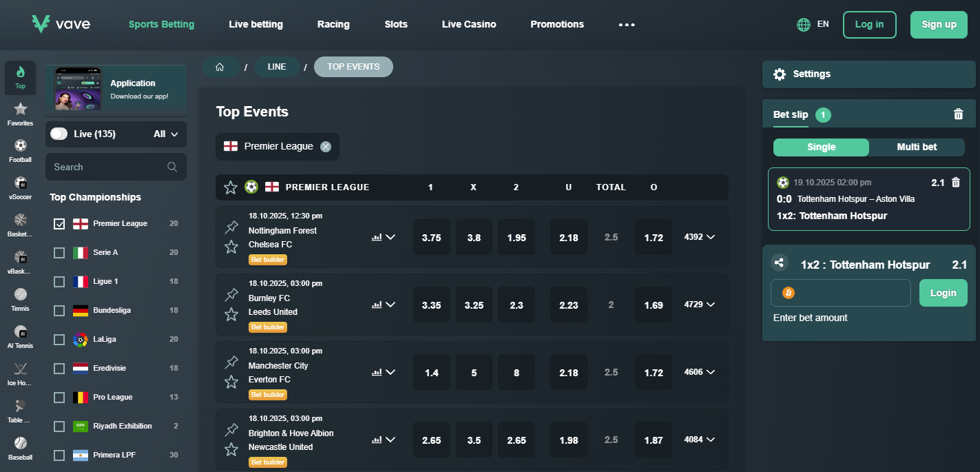
Task: Pin the Nottingham Forest vs Chelsea match
Action: [x=231, y=227]
